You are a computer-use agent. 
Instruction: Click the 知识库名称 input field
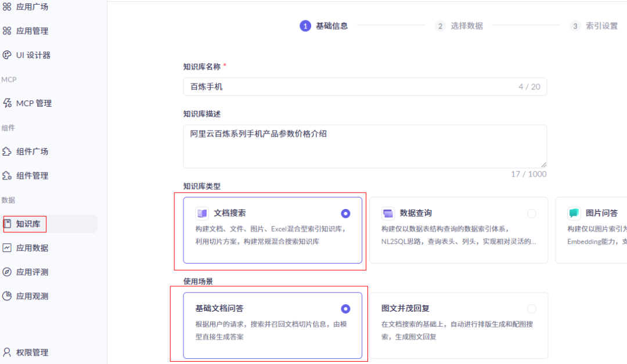point(365,87)
